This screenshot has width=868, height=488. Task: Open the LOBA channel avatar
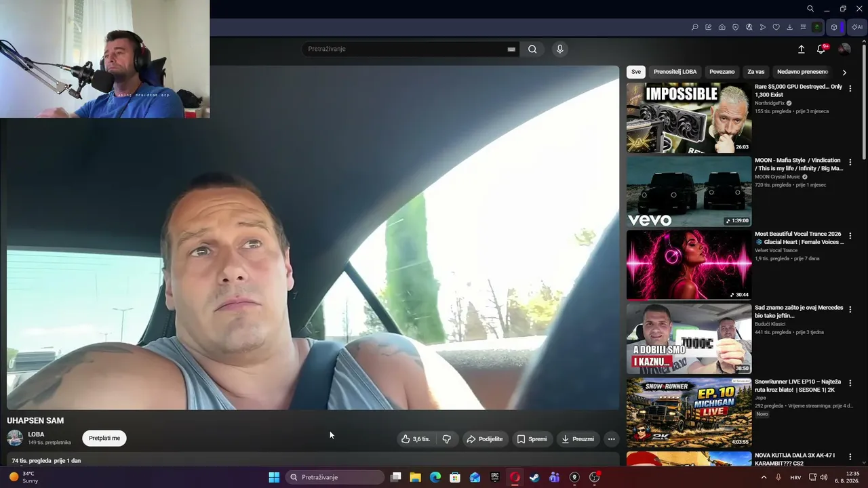pos(15,438)
